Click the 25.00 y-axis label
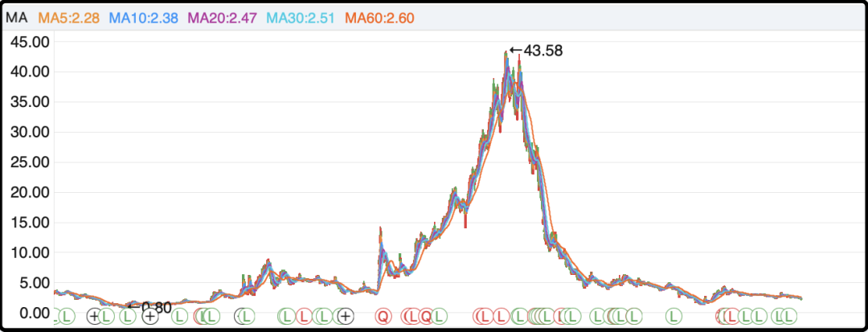 [x=29, y=162]
